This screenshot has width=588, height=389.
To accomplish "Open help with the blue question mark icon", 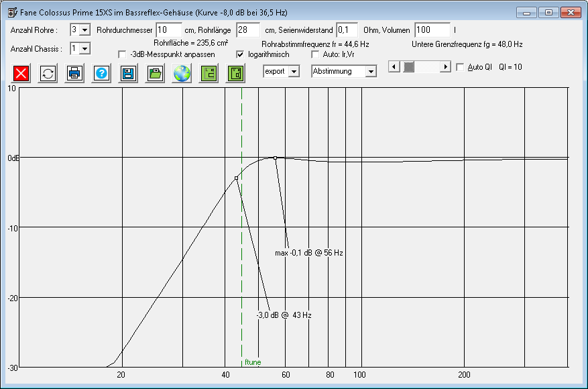I will point(101,73).
